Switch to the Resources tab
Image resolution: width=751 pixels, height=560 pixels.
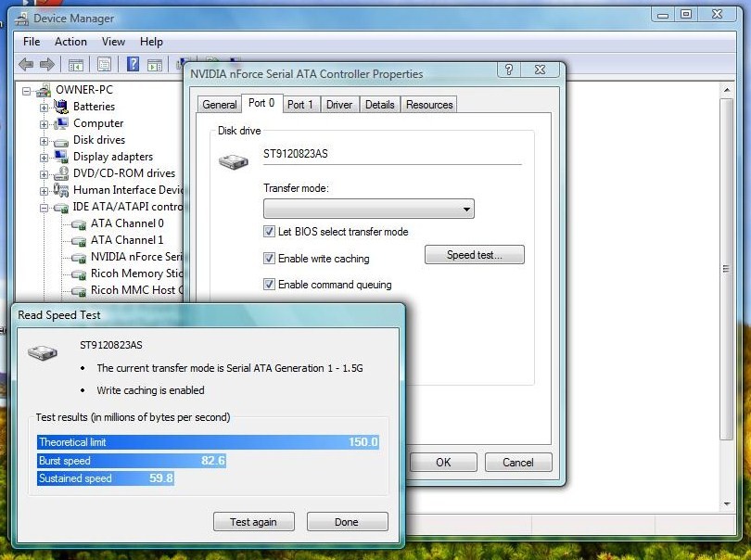point(429,105)
